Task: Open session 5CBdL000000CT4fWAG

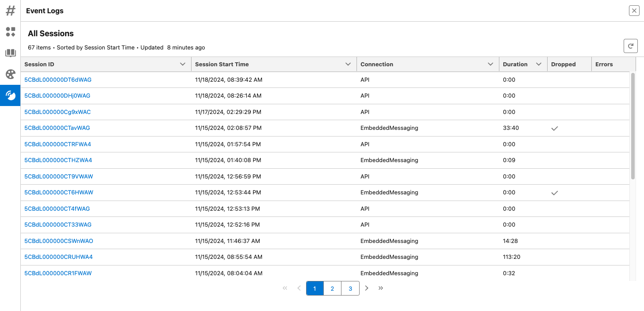Action: [57, 209]
